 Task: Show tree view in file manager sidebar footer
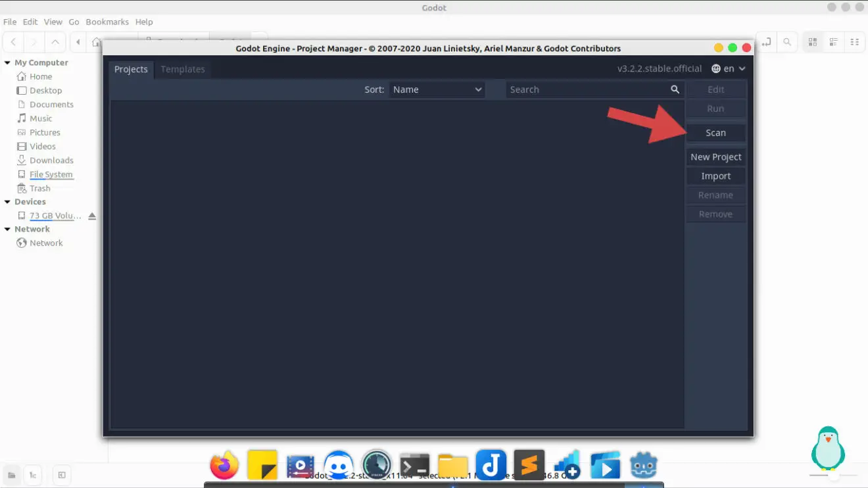coord(32,475)
